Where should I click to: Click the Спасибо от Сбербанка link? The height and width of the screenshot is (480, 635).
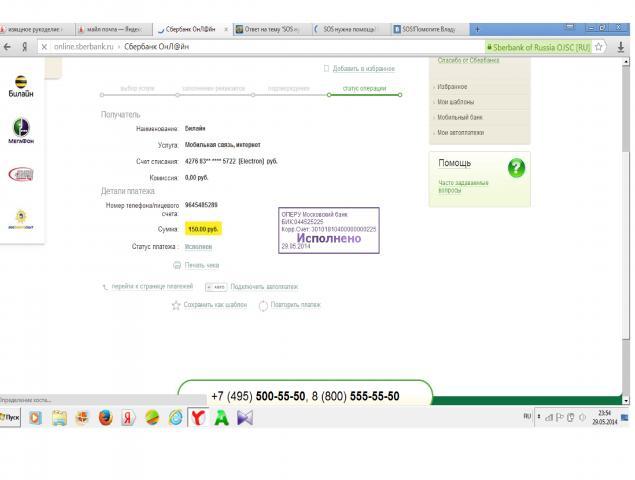[x=468, y=60]
